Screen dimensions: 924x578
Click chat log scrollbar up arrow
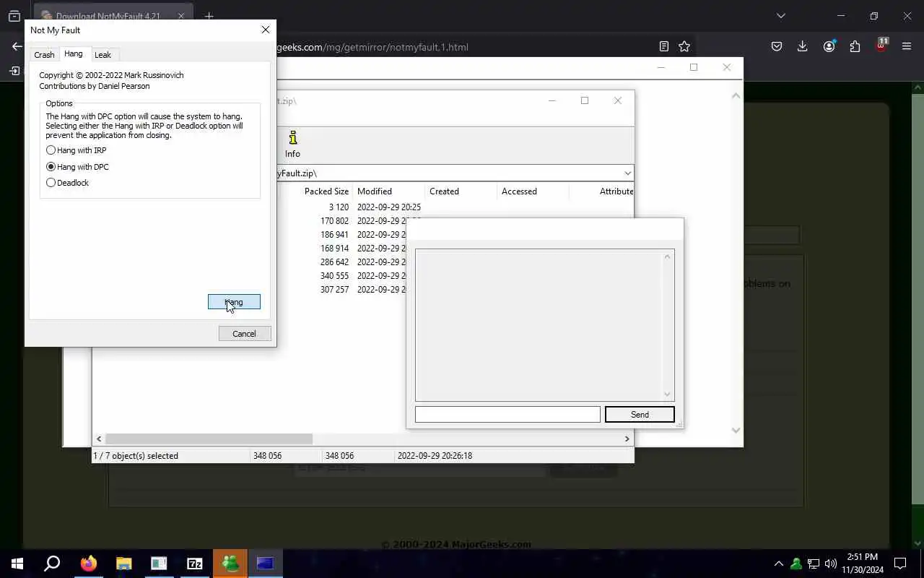tap(668, 256)
